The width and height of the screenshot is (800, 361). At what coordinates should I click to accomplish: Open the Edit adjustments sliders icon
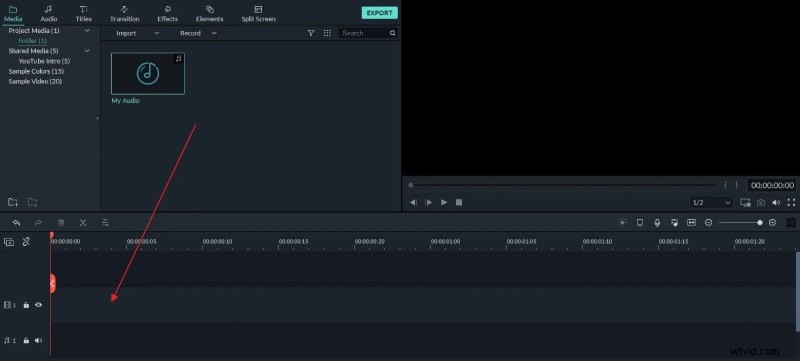point(105,223)
